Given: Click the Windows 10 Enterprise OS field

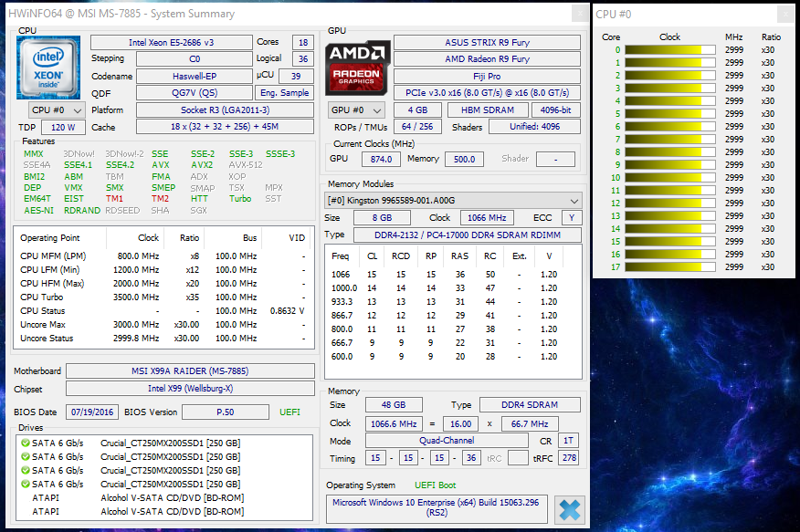Looking at the screenshot, I should click(437, 507).
